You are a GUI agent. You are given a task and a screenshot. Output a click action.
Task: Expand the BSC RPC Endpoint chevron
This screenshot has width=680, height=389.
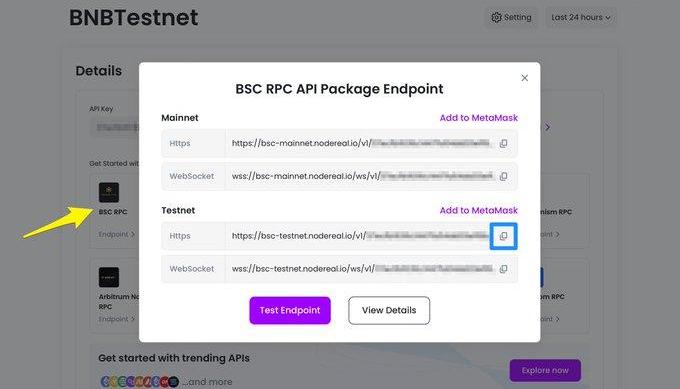point(133,234)
